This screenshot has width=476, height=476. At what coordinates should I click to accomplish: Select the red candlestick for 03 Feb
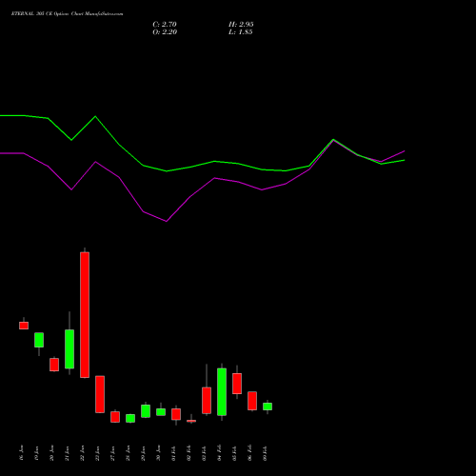tap(207, 400)
